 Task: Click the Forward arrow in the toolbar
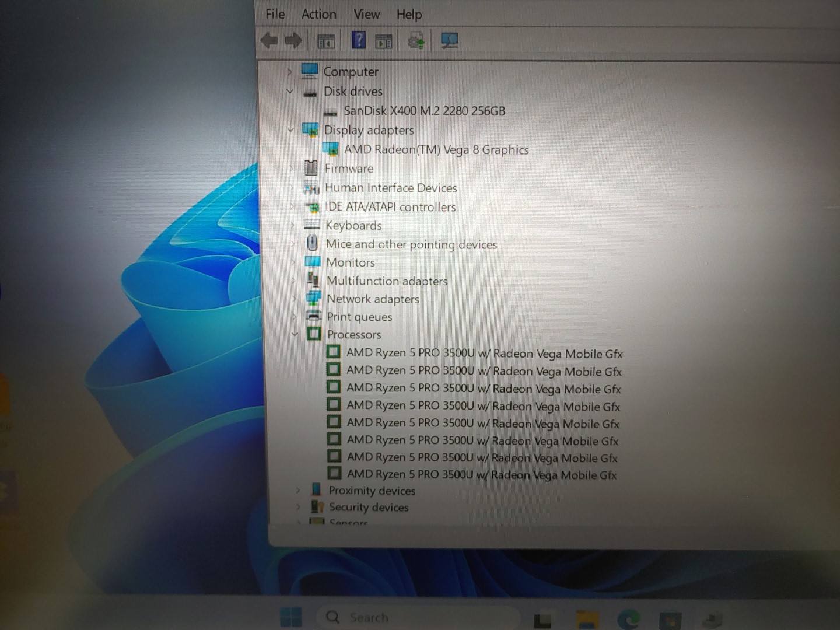pos(293,40)
